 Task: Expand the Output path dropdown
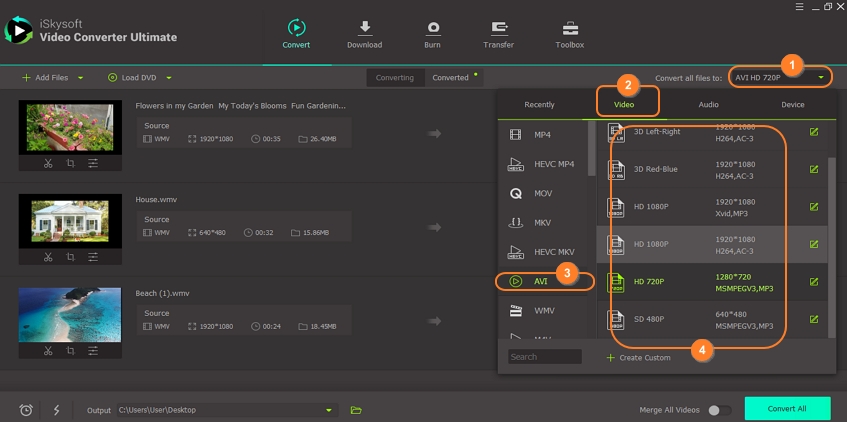(x=329, y=410)
